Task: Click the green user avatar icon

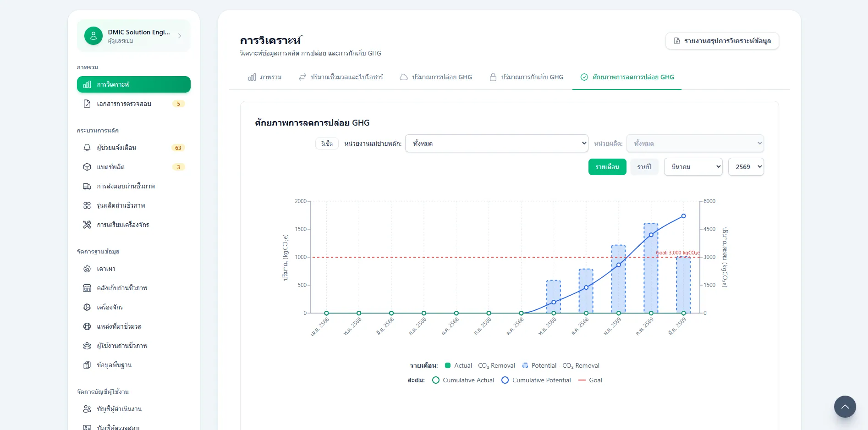Action: coord(93,36)
